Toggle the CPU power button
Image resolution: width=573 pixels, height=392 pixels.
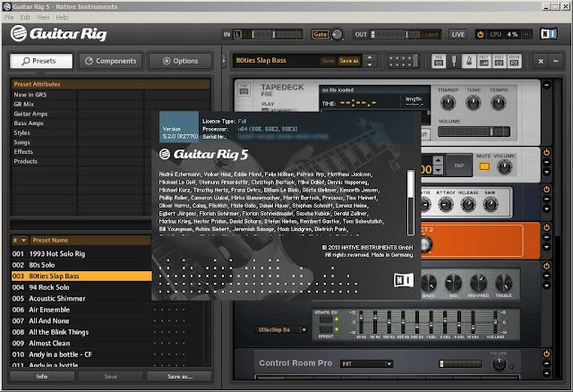click(x=480, y=34)
